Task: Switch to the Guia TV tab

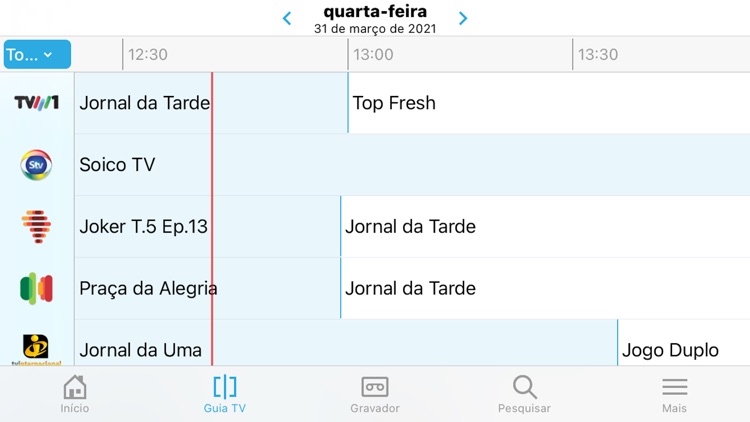Action: [x=224, y=394]
